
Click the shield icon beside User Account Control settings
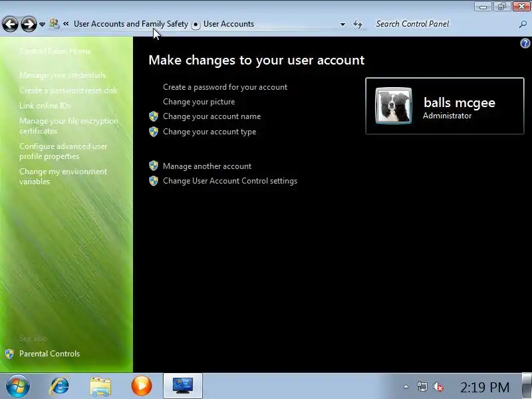[154, 181]
